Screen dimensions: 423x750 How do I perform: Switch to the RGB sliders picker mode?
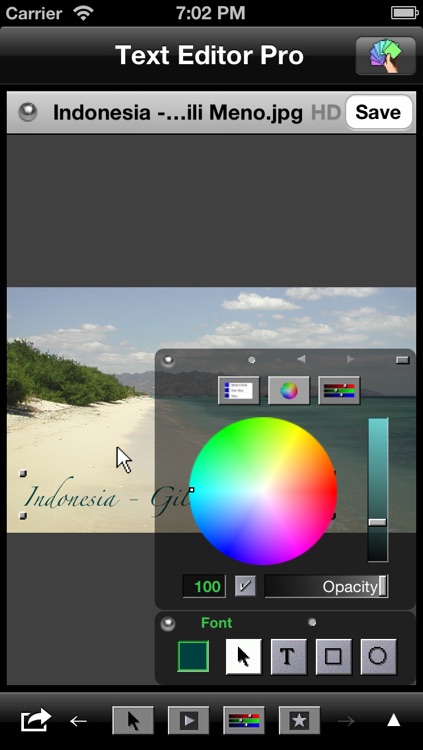339,391
